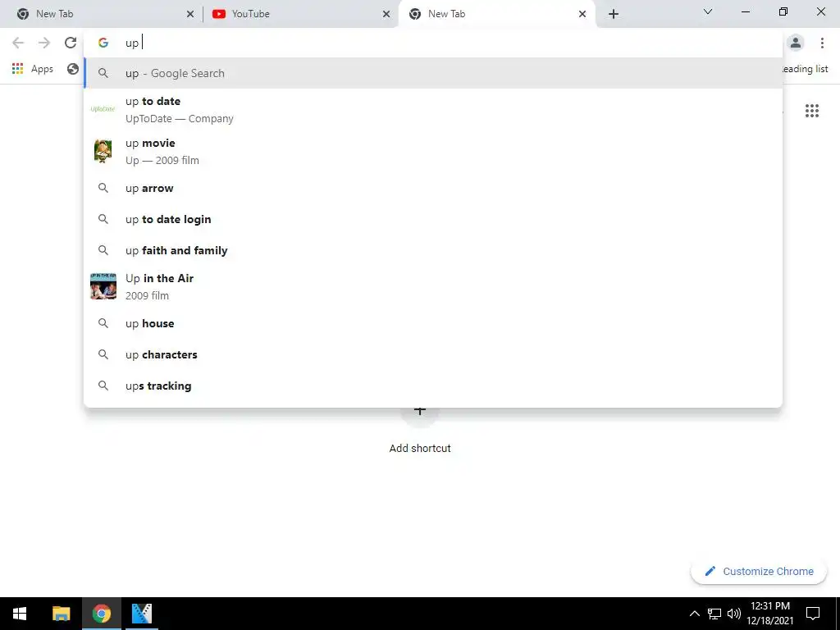Screen dimensions: 840x630
Task: Close the active New Tab
Action: pos(582,15)
